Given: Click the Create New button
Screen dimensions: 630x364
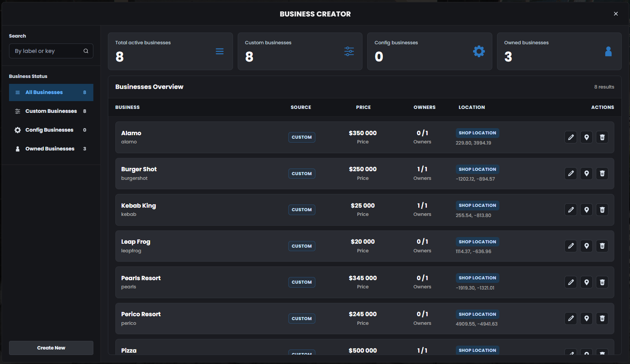Looking at the screenshot, I should pyautogui.click(x=51, y=348).
